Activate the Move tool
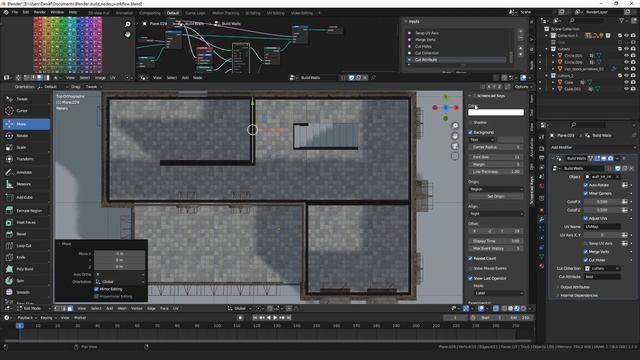Screen dimensions: 640x360 tap(26, 124)
